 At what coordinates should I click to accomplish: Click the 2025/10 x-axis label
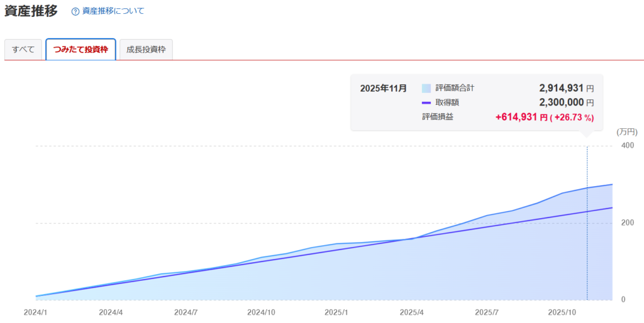(562, 312)
